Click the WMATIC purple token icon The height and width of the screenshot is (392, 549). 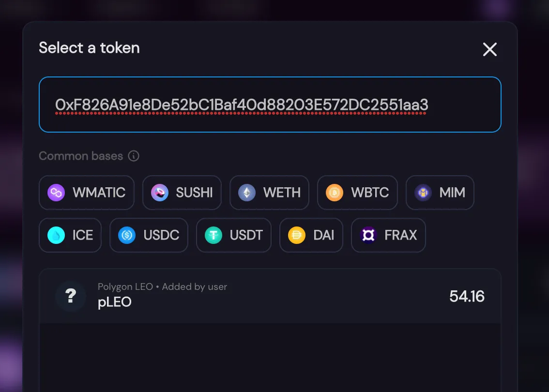[56, 193]
